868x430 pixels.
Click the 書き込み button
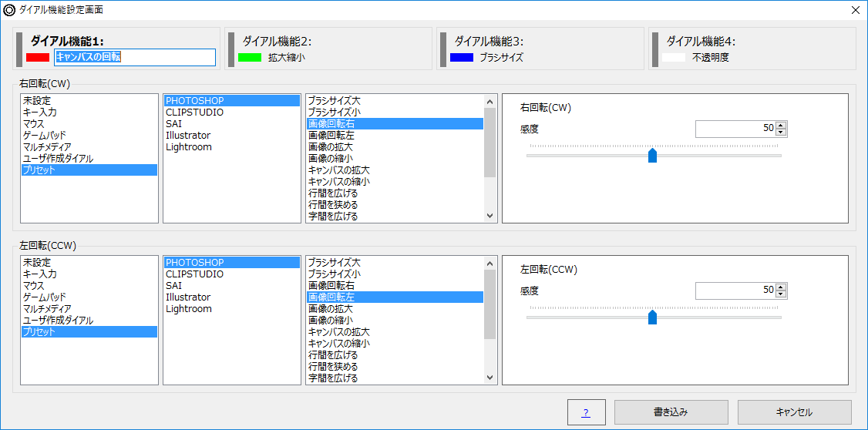point(671,412)
